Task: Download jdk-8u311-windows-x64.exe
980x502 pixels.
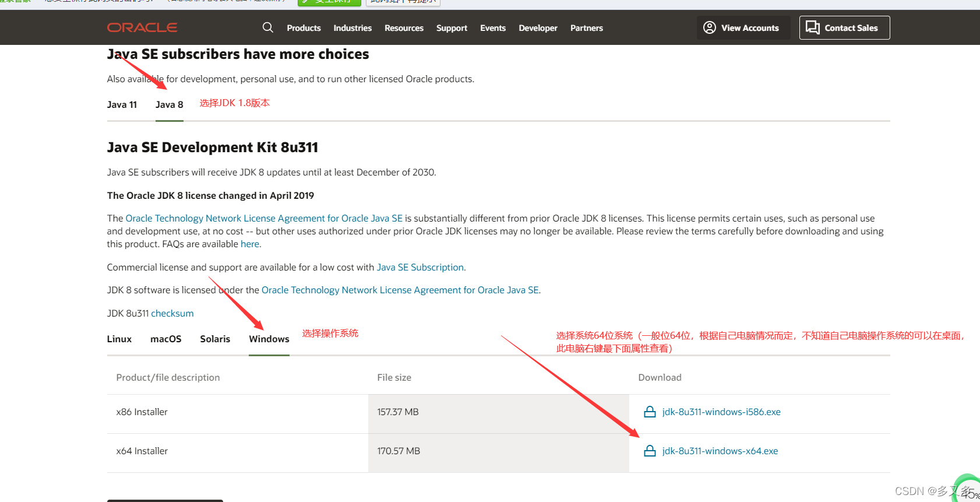Action: [x=720, y=451]
